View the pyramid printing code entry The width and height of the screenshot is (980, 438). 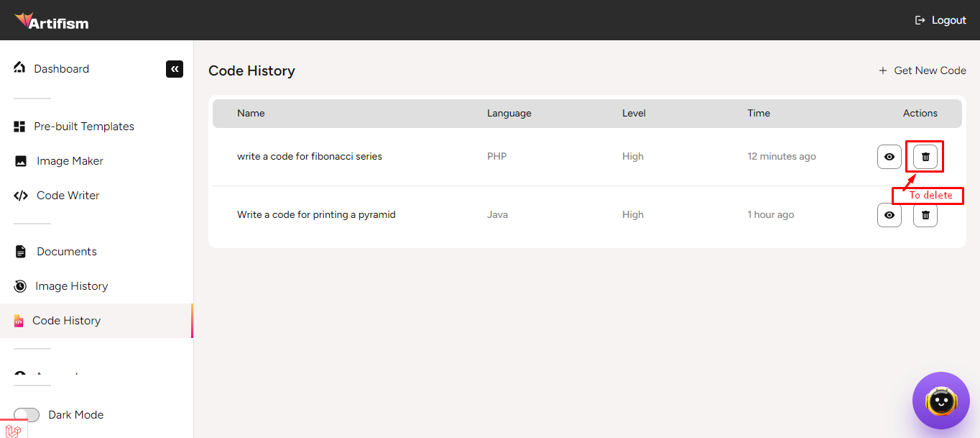coord(889,215)
